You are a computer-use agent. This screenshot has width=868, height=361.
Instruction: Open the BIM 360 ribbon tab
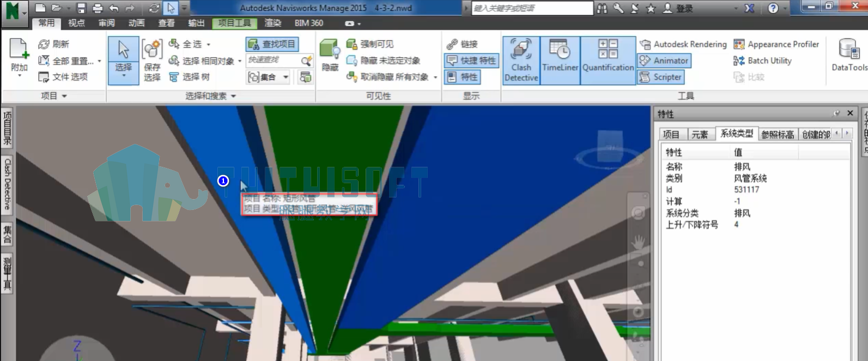coord(309,23)
